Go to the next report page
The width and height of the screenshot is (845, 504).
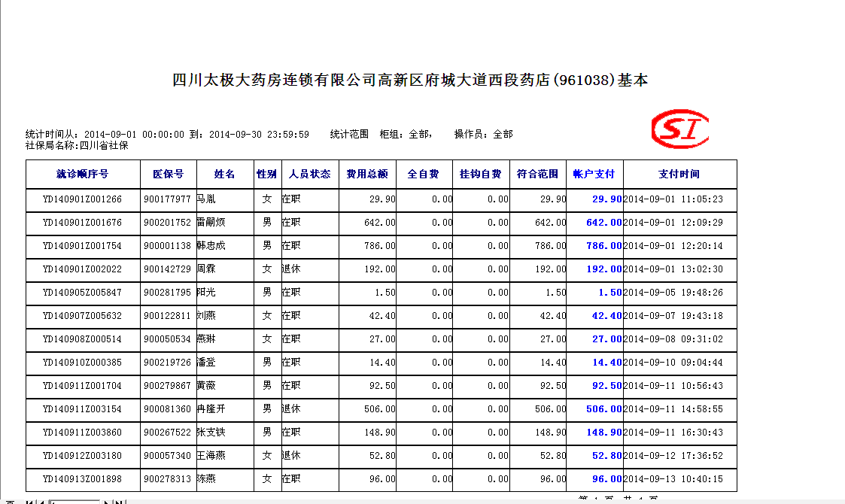107,502
